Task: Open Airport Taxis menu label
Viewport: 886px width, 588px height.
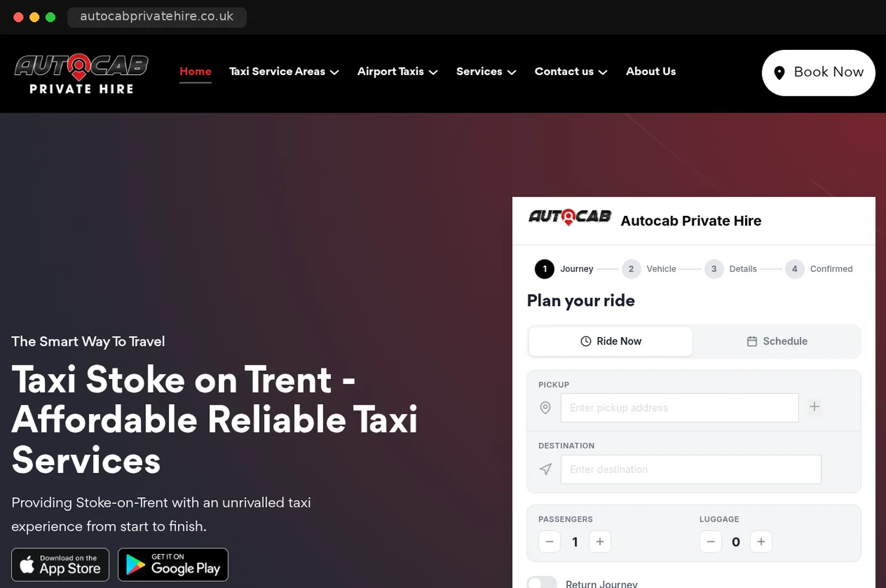Action: click(x=391, y=71)
